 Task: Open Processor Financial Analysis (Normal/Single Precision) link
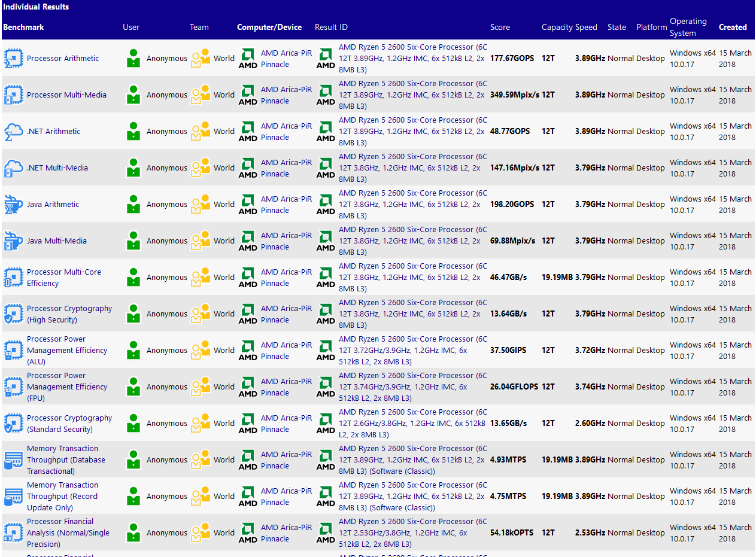pyautogui.click(x=68, y=533)
